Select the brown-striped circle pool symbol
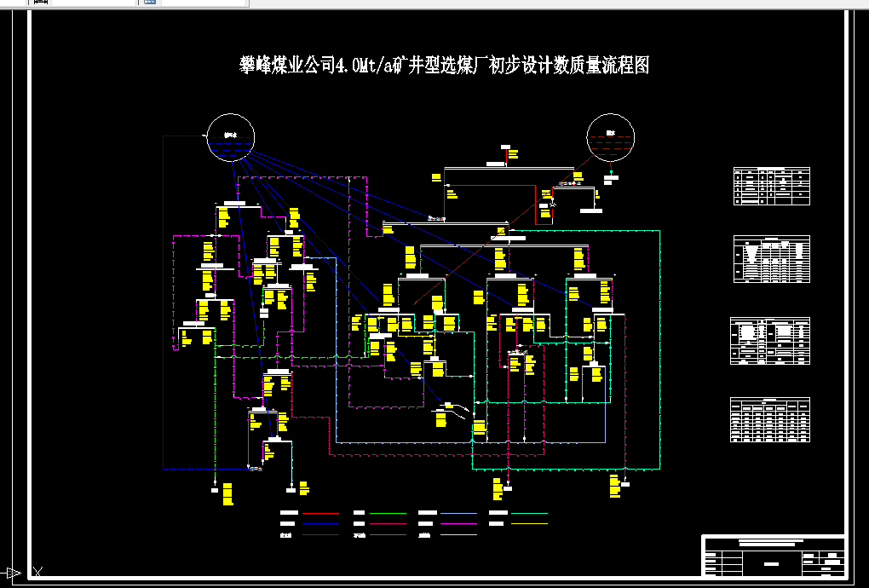 (x=611, y=137)
